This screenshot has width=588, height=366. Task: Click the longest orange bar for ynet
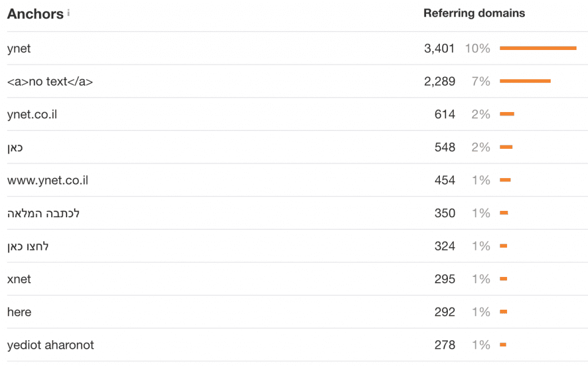pyautogui.click(x=537, y=48)
